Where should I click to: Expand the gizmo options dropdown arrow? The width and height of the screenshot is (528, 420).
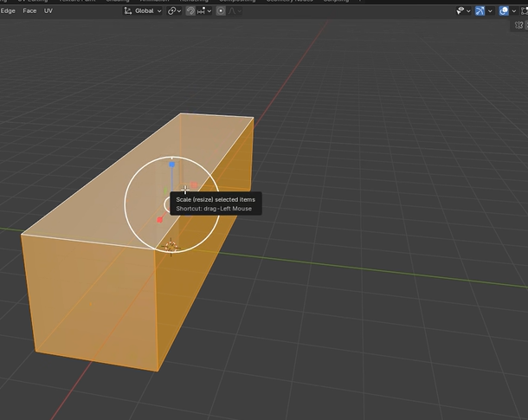(x=491, y=10)
